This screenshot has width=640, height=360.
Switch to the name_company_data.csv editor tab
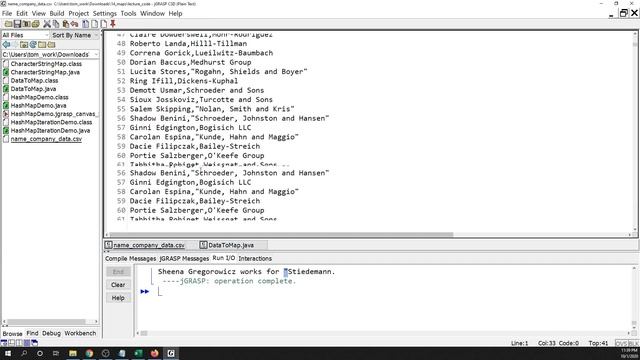pos(145,245)
